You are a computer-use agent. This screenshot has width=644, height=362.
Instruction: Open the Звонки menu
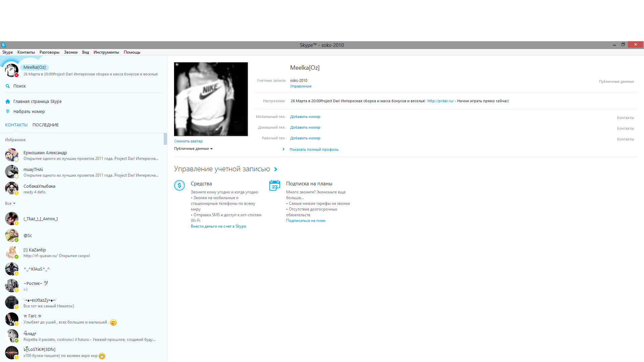click(x=71, y=52)
